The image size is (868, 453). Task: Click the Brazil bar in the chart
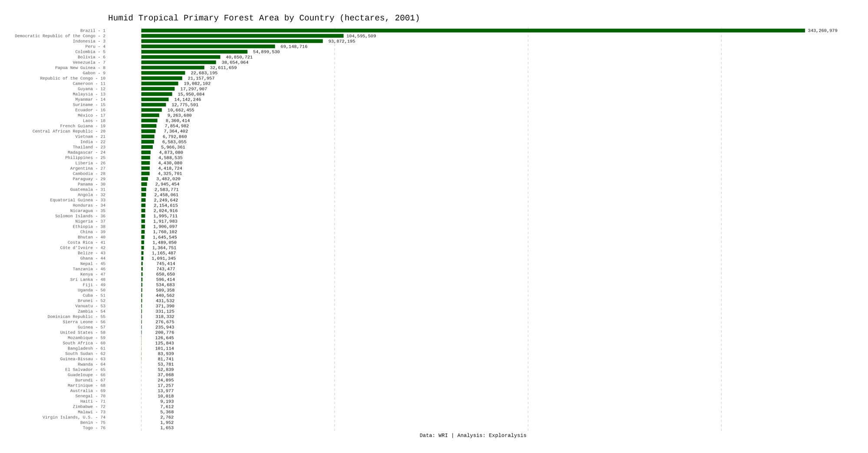pyautogui.click(x=473, y=31)
